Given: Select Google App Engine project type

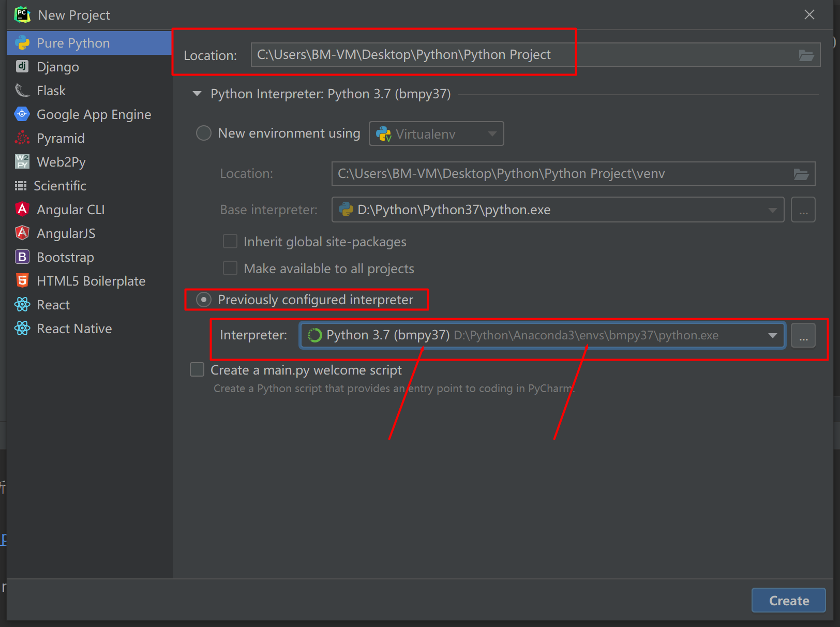Looking at the screenshot, I should [89, 114].
